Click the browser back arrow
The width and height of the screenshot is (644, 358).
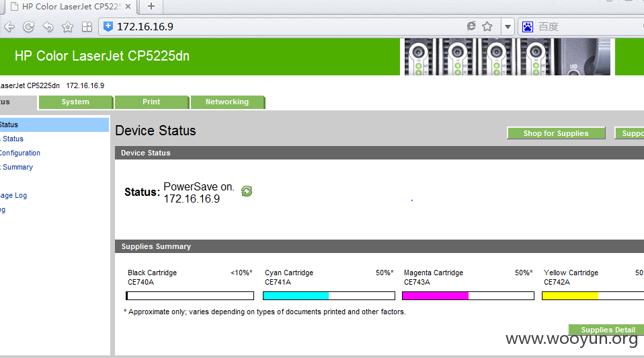click(x=9, y=27)
